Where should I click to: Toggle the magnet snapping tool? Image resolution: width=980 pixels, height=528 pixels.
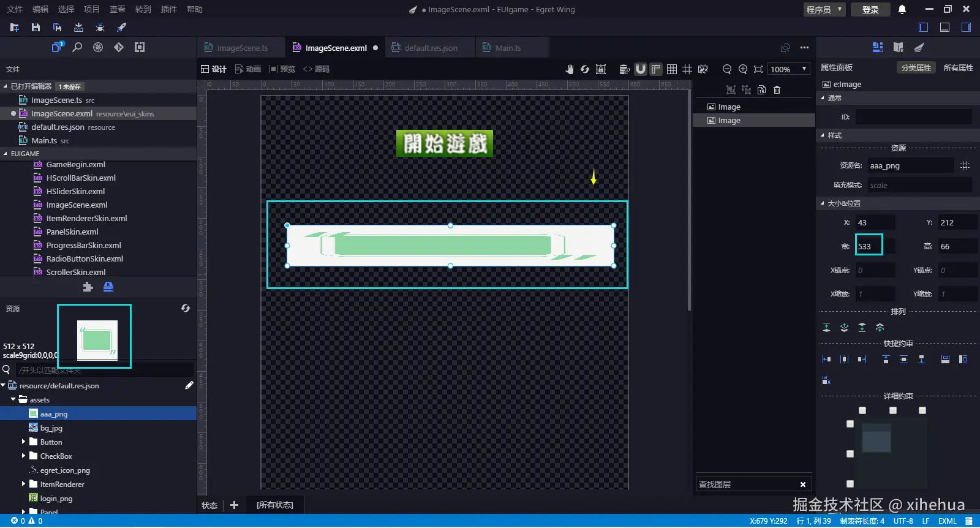[x=641, y=69]
